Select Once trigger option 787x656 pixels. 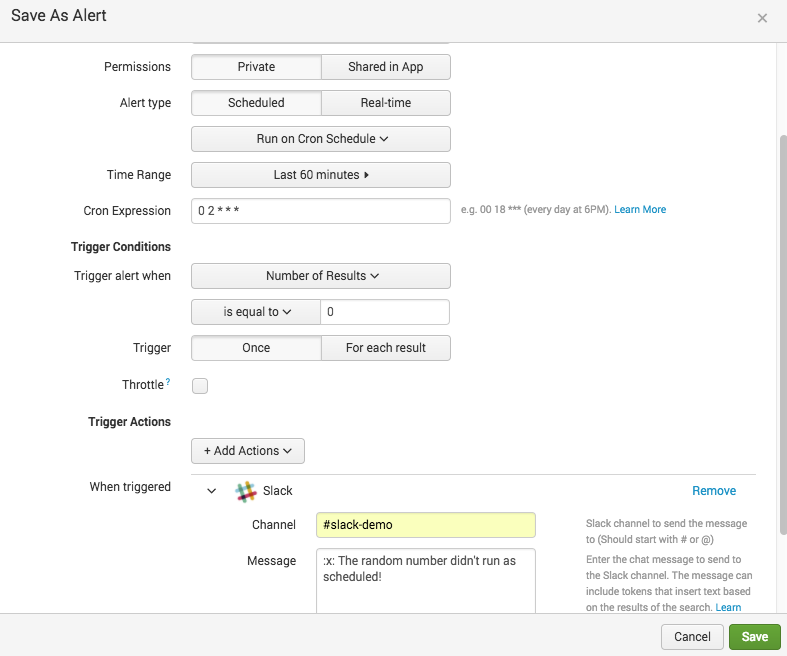point(256,348)
